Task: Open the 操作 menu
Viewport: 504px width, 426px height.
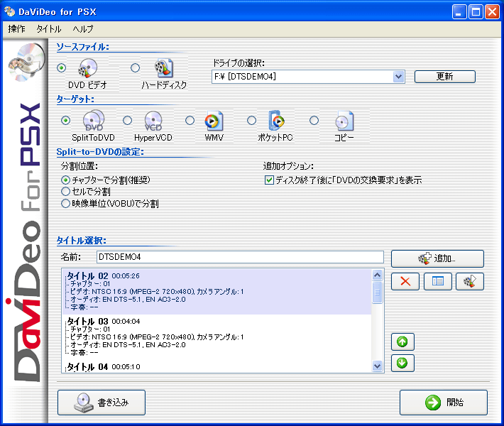Action: (x=17, y=29)
